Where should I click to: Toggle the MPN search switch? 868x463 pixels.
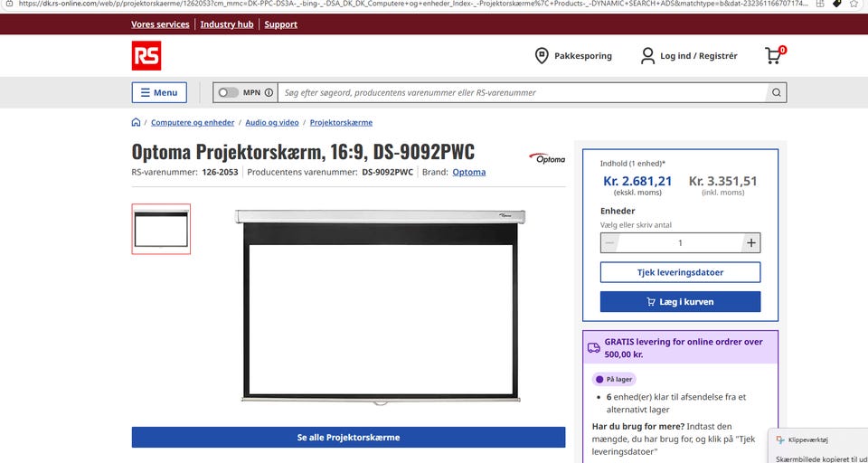(x=228, y=92)
